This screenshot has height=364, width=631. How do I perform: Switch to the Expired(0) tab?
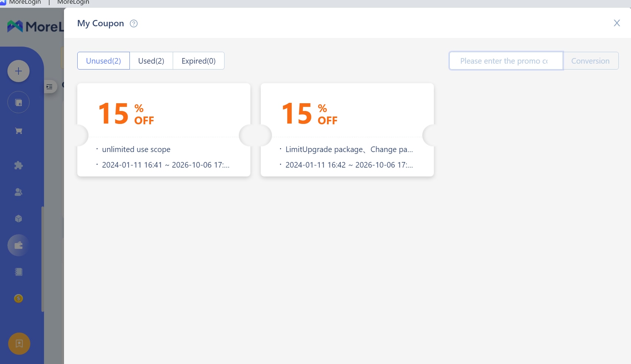(199, 61)
